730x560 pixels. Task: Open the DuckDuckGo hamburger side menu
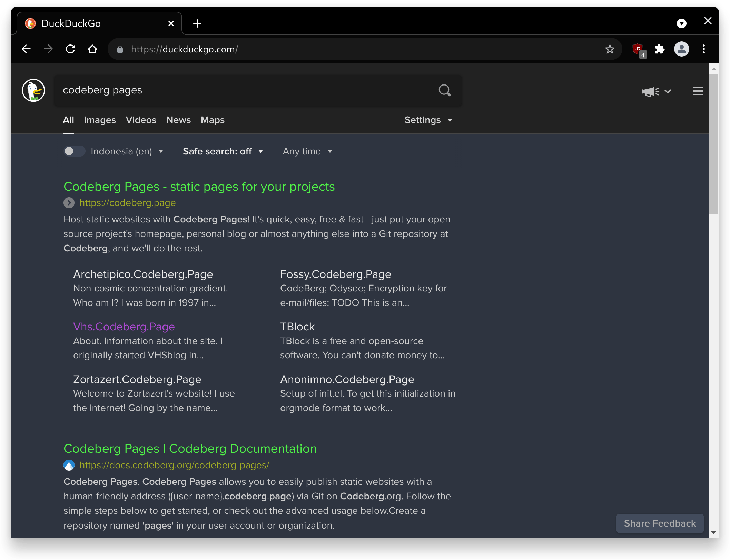698,91
